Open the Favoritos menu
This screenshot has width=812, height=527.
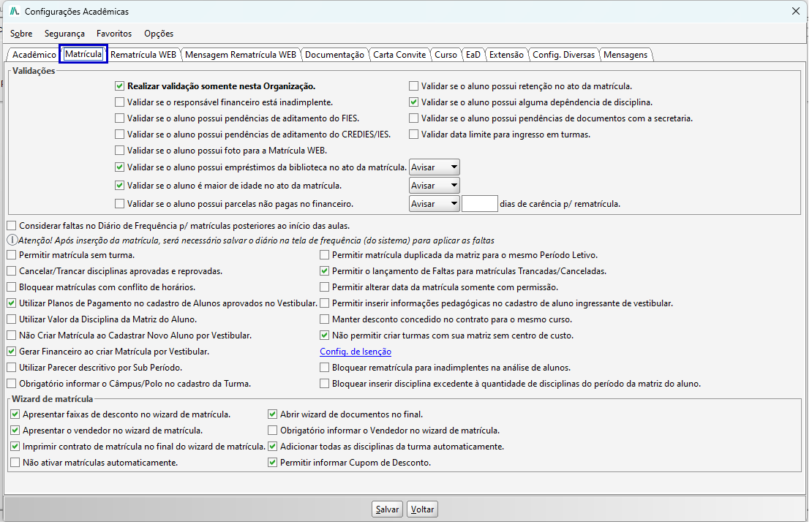click(114, 33)
